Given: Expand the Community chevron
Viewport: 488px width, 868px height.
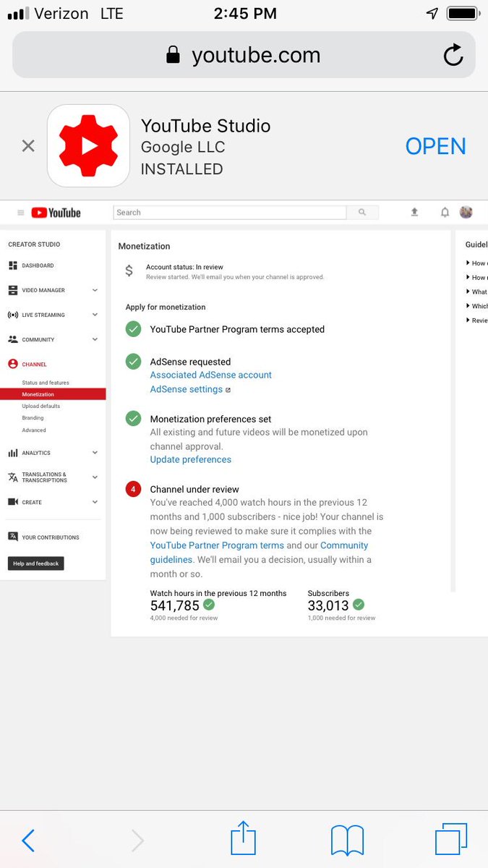Looking at the screenshot, I should tap(95, 339).
